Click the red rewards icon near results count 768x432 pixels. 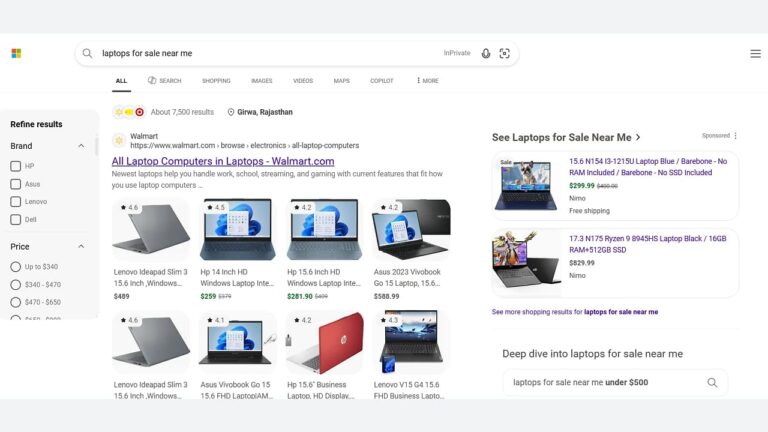click(x=140, y=112)
